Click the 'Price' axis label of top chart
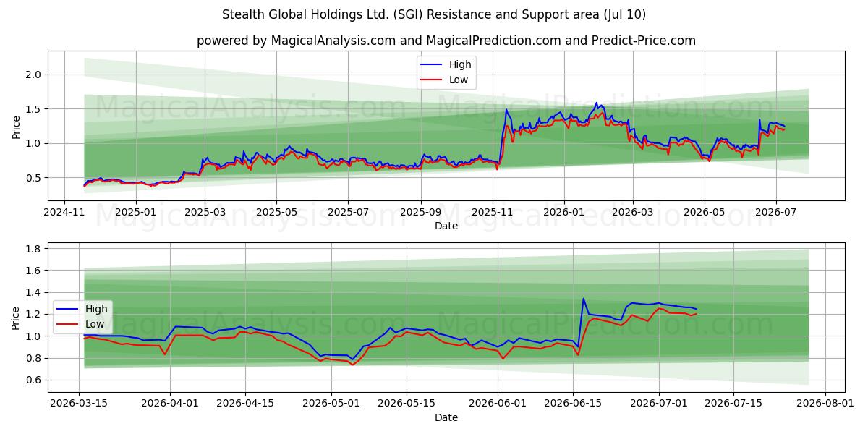 click(16, 126)
